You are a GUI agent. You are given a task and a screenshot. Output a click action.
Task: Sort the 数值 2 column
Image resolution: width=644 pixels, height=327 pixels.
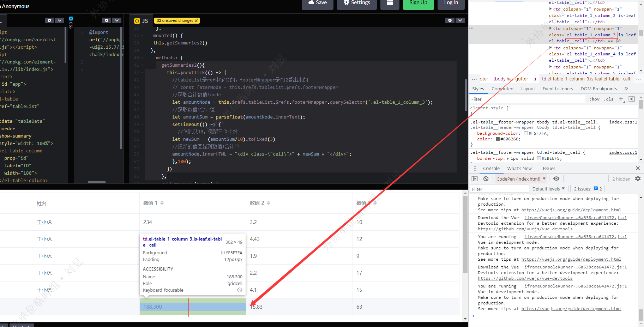pyautogui.click(x=269, y=203)
